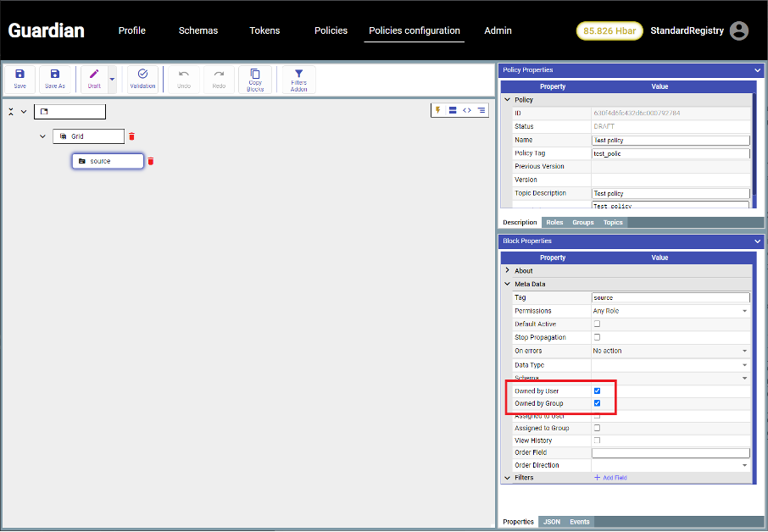768x532 pixels.
Task: Go to the Schemas menu
Action: coord(198,30)
